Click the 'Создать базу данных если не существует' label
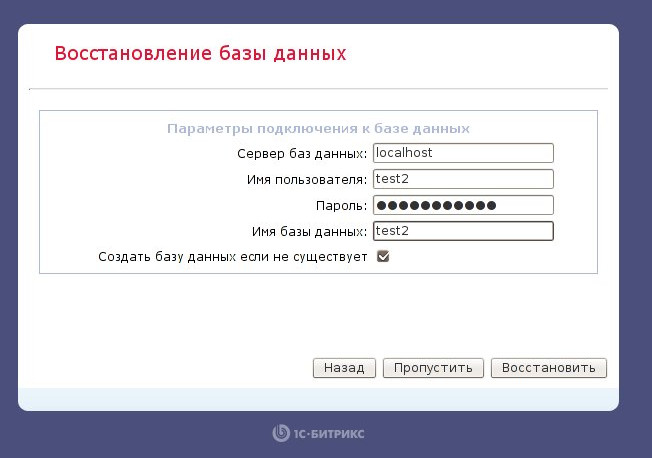Screen dimensions: 652x458 (x=233, y=257)
